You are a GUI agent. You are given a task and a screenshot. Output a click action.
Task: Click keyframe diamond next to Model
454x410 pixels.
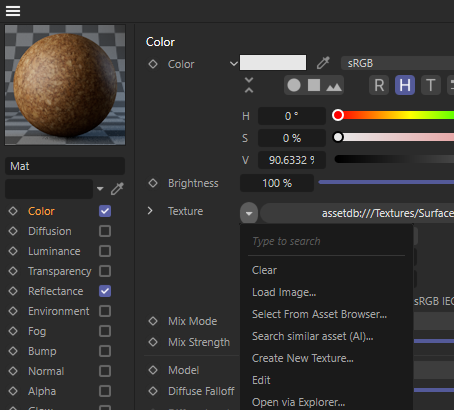click(x=153, y=370)
